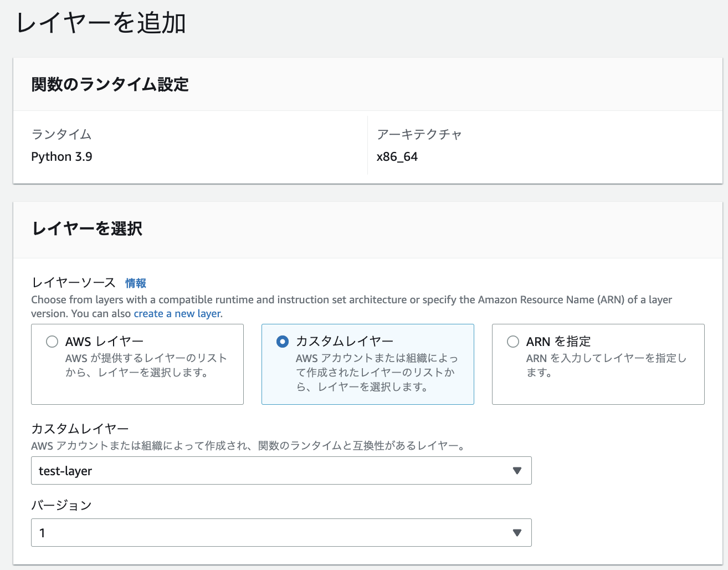
Task: Select the カスタムレイヤー radio button
Action: [x=283, y=342]
